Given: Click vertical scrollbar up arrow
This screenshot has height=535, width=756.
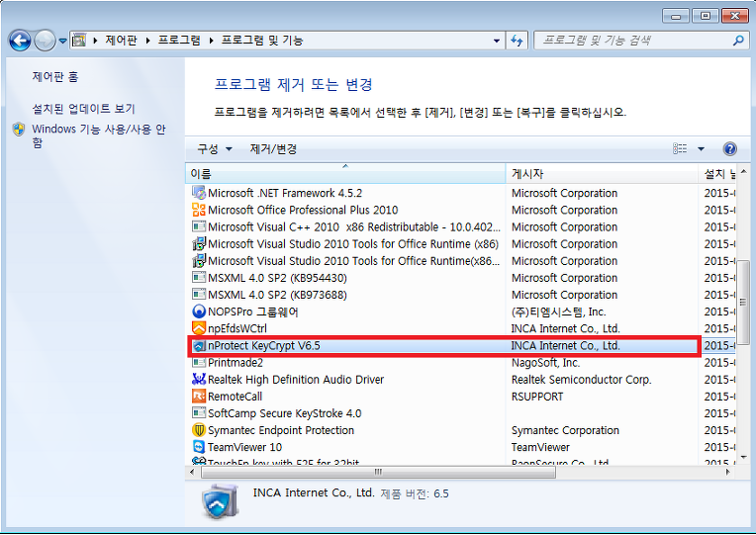Looking at the screenshot, I should point(743,172).
